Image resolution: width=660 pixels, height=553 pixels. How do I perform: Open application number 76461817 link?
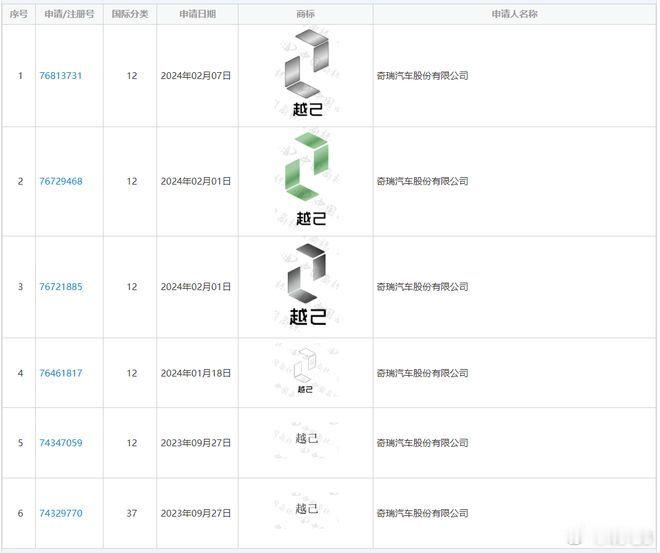[61, 373]
